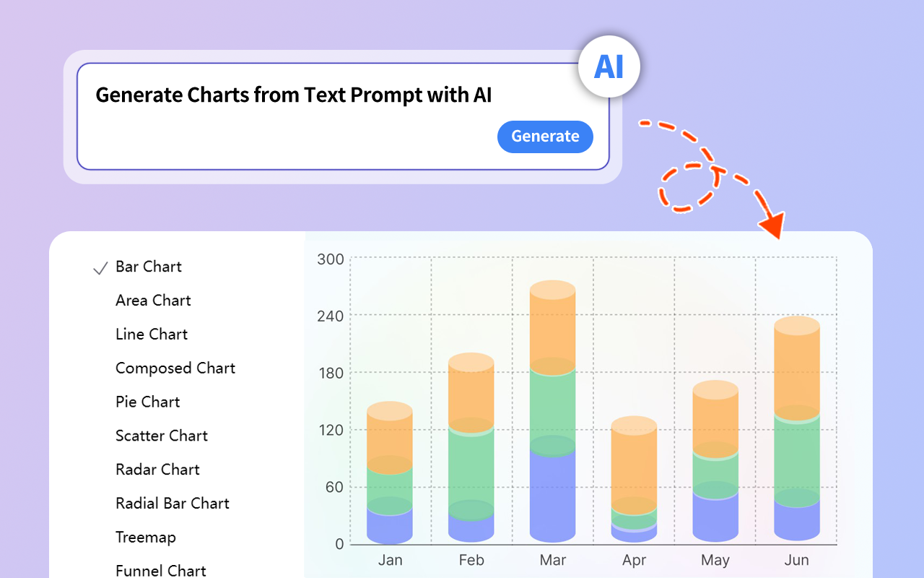Click the checkmark beside Bar Chart
The image size is (924, 578).
(x=100, y=268)
